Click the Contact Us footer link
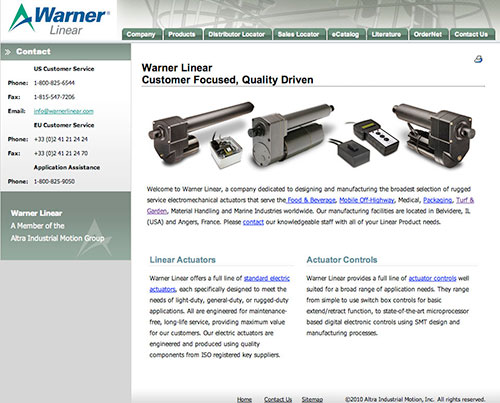 (x=278, y=399)
